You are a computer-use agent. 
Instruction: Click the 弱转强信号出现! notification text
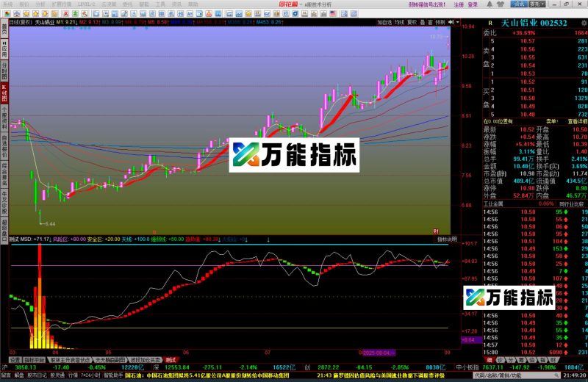427,4
